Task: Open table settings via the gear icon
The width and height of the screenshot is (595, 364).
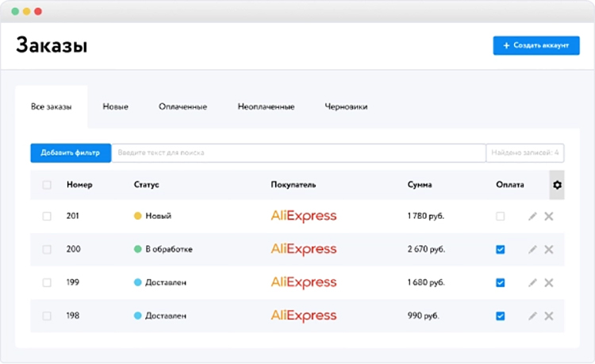Action: (x=557, y=185)
